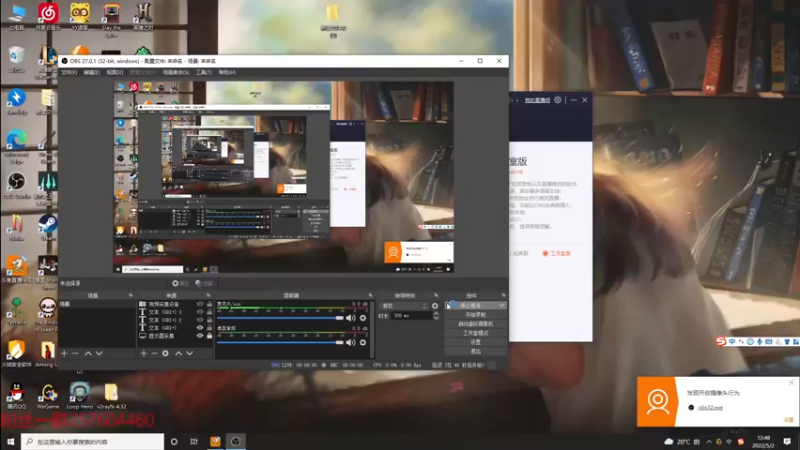Viewport: 800px width, 450px height.
Task: Increase the transition duration with the up arrow
Action: point(436,314)
